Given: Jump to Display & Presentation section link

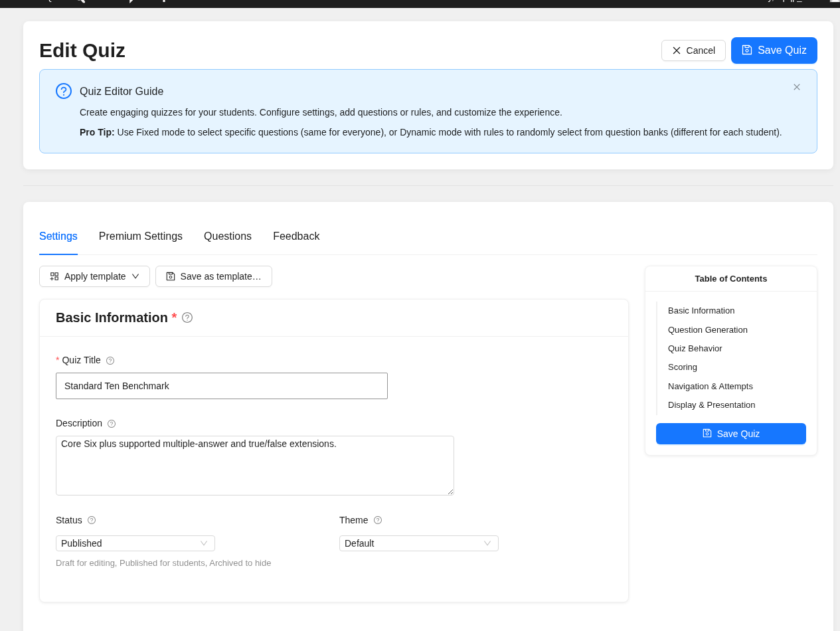Looking at the screenshot, I should tap(712, 405).
